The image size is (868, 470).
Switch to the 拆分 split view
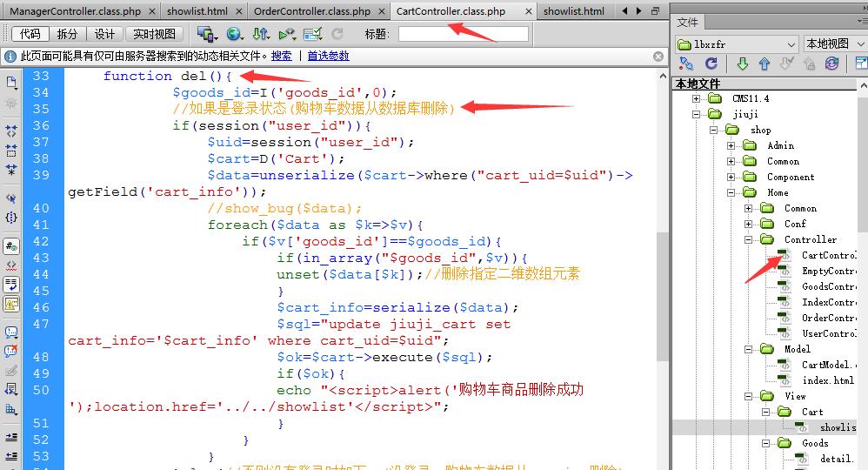[67, 34]
